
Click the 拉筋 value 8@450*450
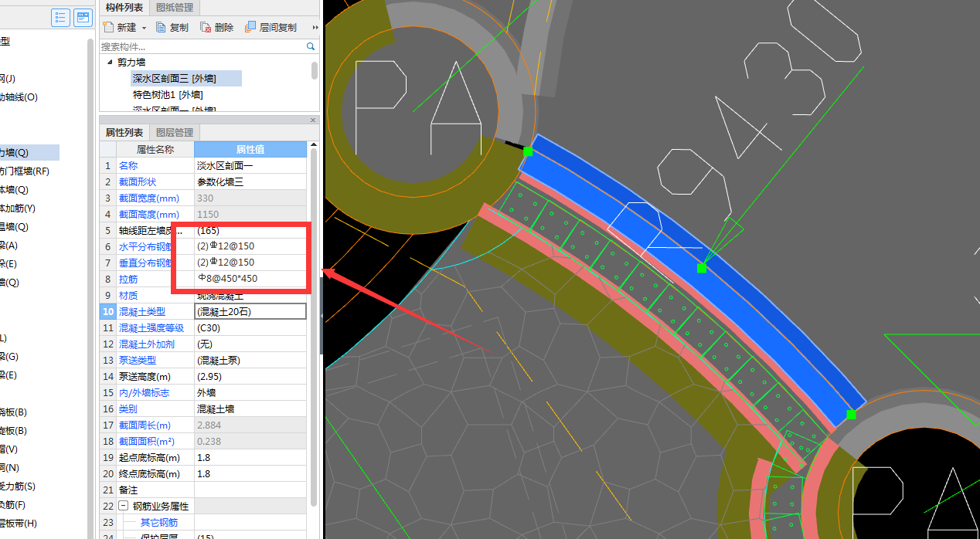[x=250, y=279]
